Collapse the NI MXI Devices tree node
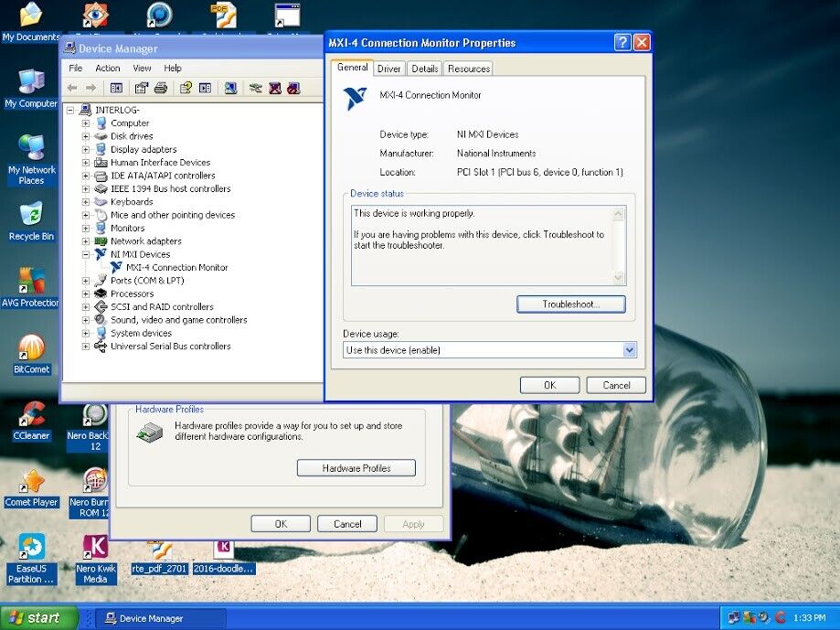The width and height of the screenshot is (840, 630). (x=86, y=254)
